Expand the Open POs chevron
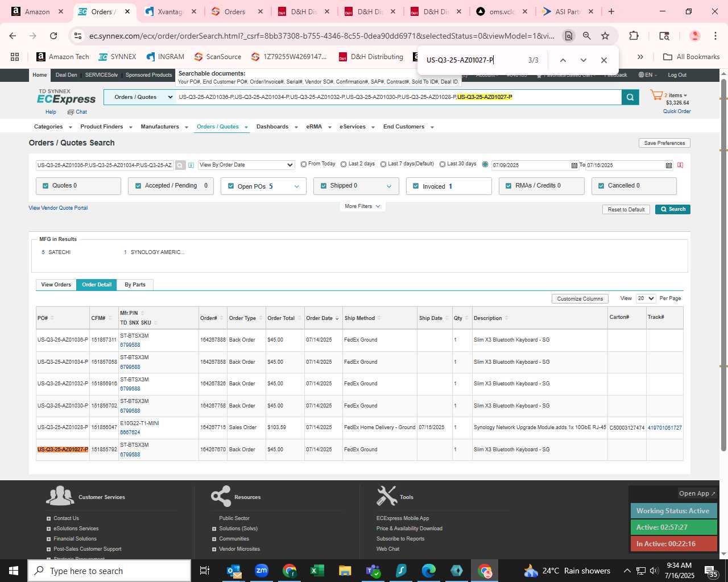728x582 pixels. [x=296, y=186]
